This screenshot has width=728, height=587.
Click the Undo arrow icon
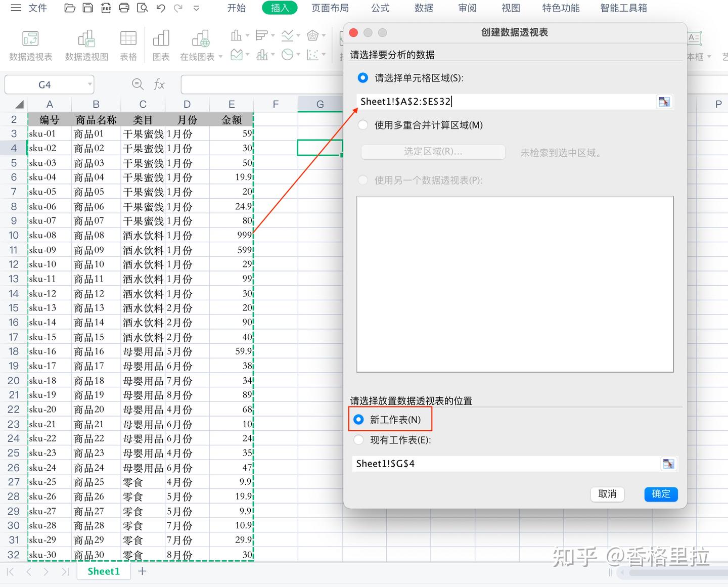[161, 8]
